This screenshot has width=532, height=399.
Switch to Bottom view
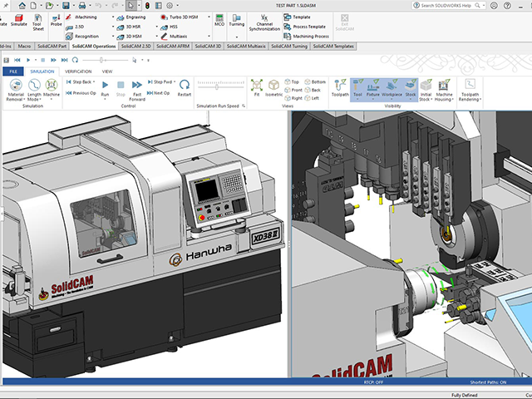point(315,81)
